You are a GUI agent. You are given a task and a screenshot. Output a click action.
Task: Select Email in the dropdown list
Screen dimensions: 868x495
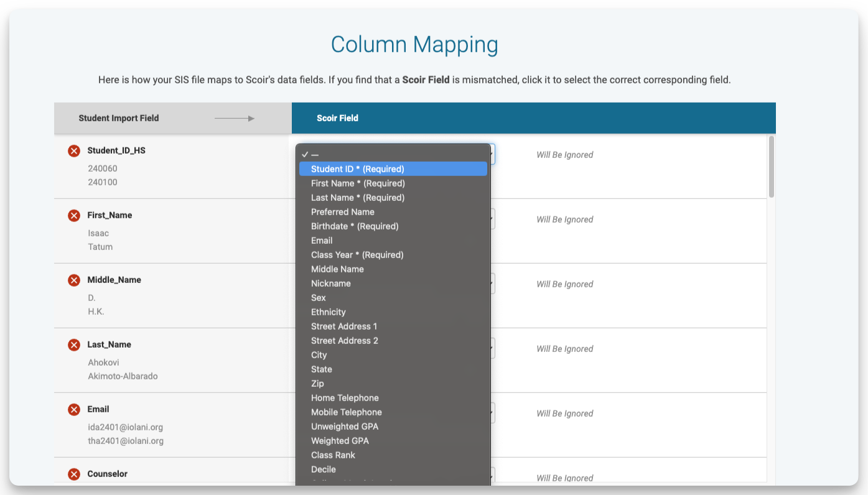point(393,240)
